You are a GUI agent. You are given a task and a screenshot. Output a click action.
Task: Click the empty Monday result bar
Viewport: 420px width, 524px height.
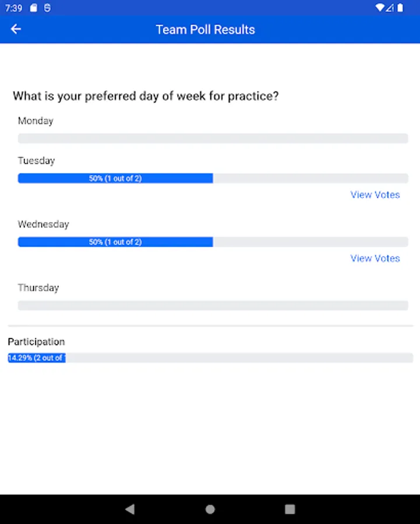click(x=213, y=139)
